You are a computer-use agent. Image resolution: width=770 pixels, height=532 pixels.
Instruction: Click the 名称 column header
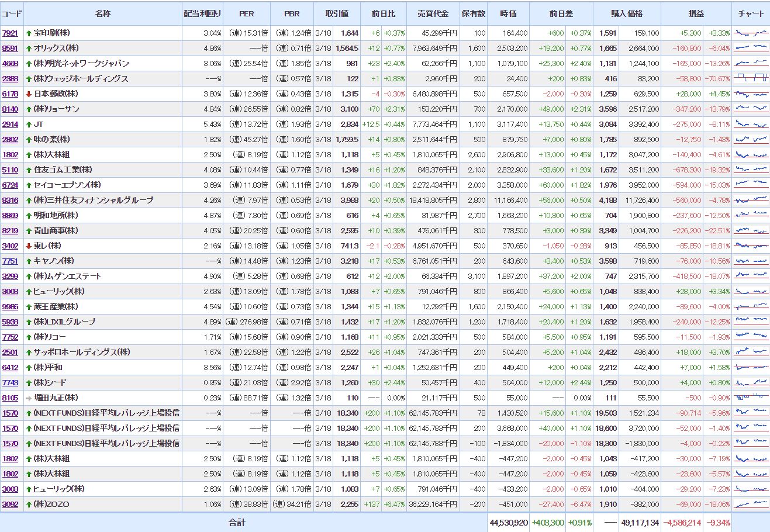tap(103, 13)
